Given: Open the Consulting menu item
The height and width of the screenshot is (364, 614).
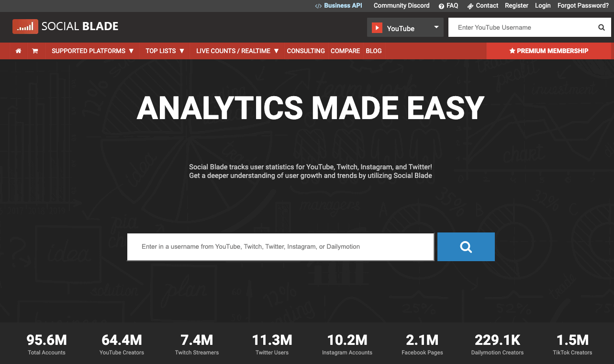Looking at the screenshot, I should (x=306, y=51).
